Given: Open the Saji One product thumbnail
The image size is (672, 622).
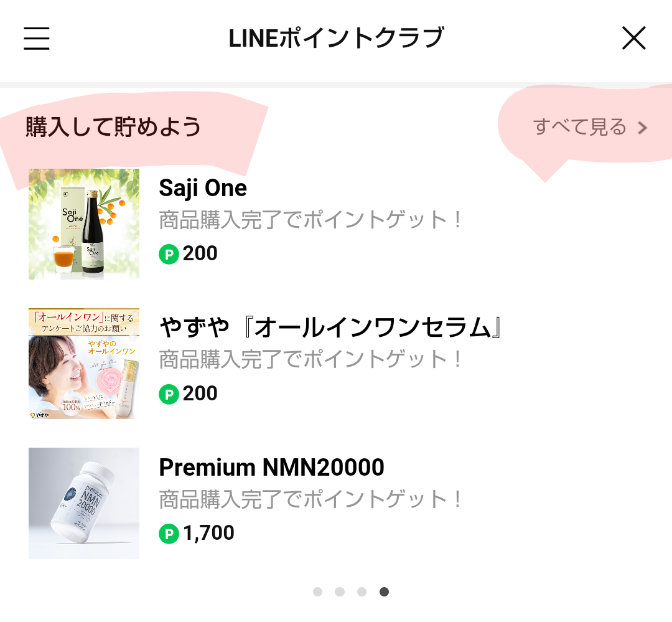Looking at the screenshot, I should 84,224.
